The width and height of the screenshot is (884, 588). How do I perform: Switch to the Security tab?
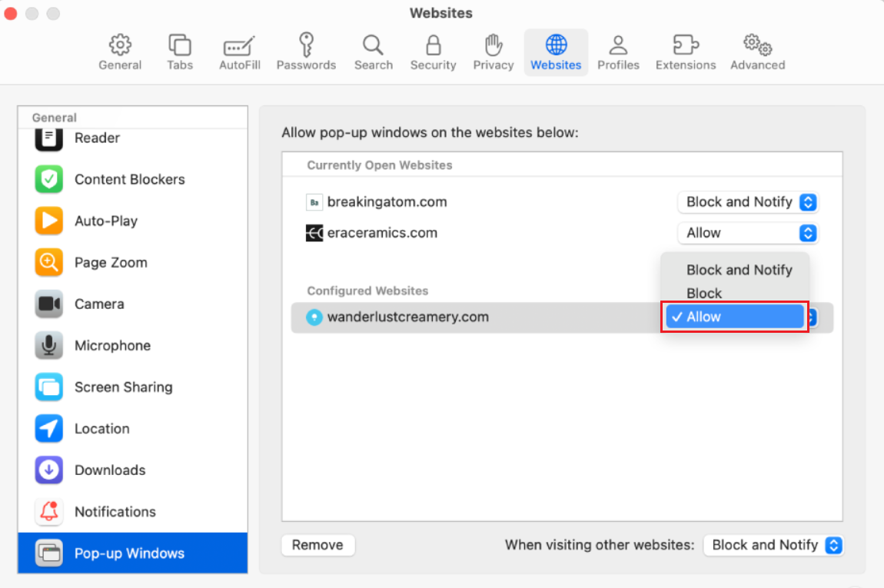click(433, 52)
